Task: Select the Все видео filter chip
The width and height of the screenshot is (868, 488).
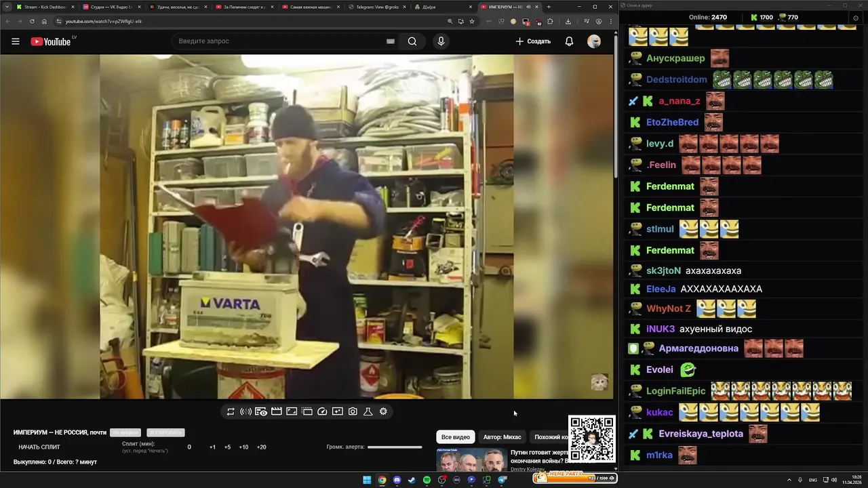Action: 456,437
